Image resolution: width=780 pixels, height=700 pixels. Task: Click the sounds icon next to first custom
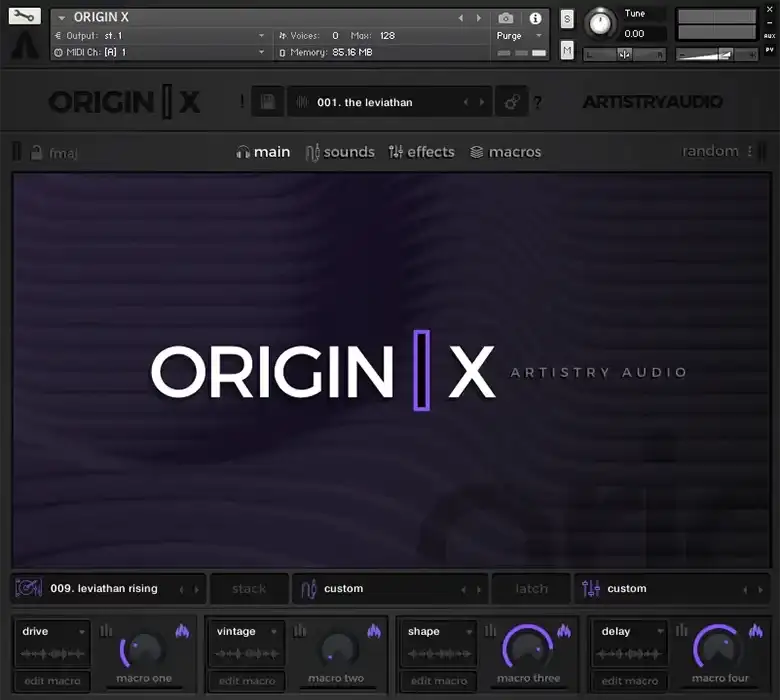pos(308,589)
